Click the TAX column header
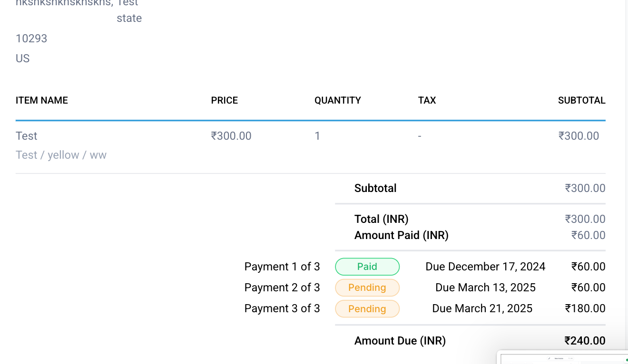The height and width of the screenshot is (364, 628). (427, 100)
